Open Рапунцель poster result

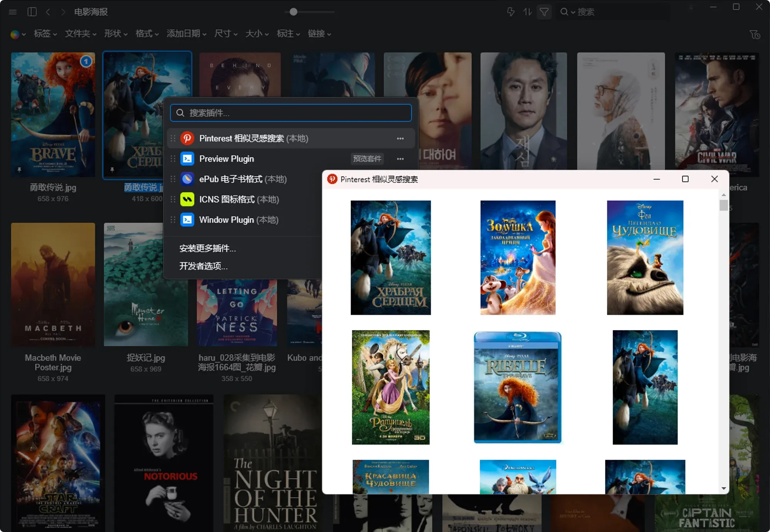(x=391, y=387)
